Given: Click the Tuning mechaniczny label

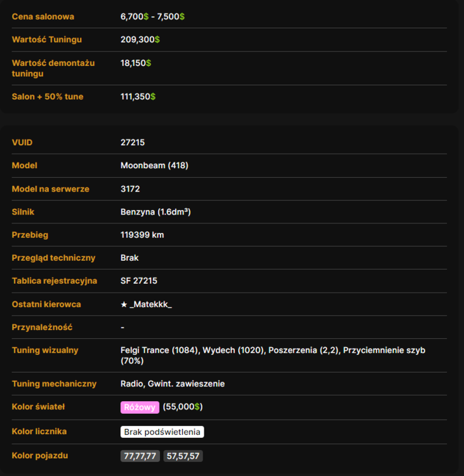Looking at the screenshot, I should click(54, 384).
